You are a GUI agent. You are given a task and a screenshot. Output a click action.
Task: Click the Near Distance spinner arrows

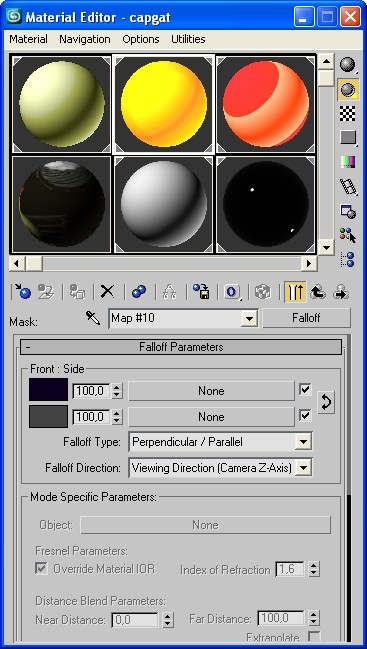168,620
